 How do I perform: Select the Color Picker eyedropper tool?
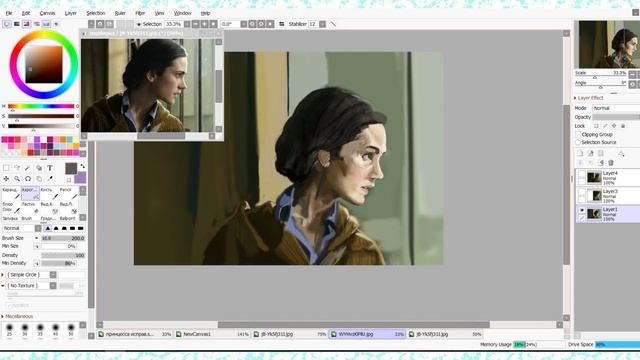pos(50,179)
